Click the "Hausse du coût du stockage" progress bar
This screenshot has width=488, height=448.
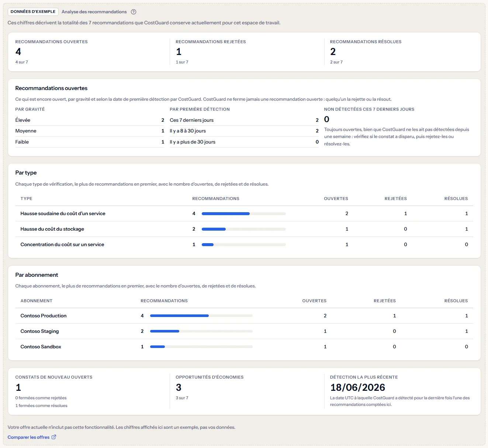point(244,229)
